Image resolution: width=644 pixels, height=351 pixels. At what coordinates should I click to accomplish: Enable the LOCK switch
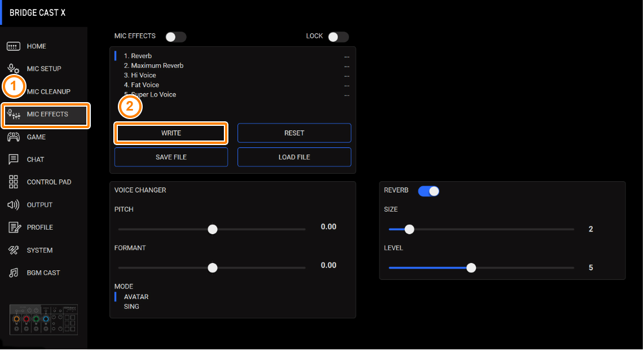[x=338, y=37]
